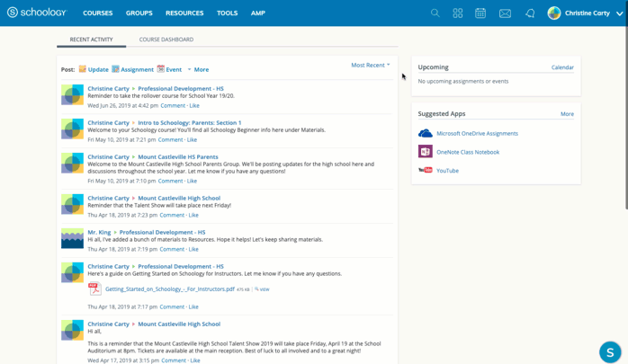Open the apps grid icon
Screen dimensions: 628x364
point(458,13)
